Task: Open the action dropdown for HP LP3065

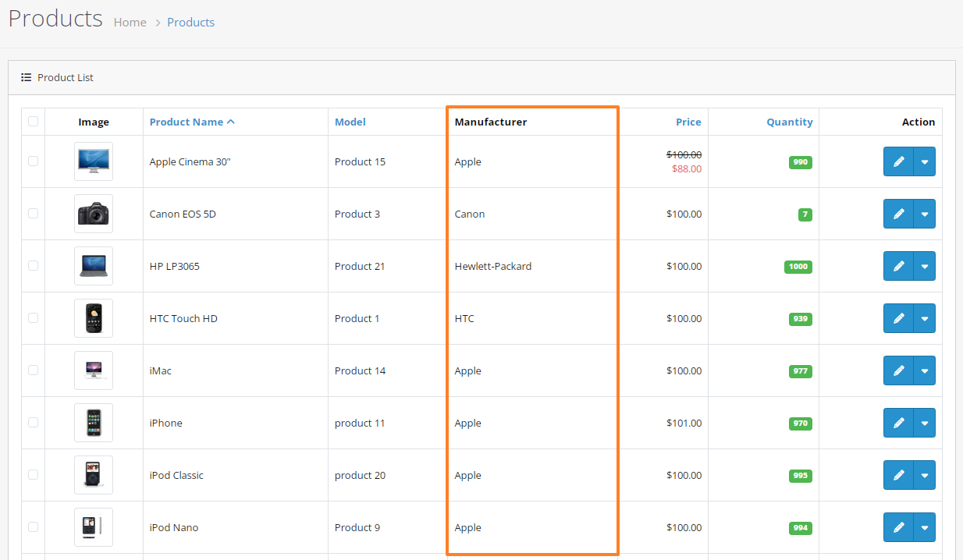Action: click(x=925, y=266)
